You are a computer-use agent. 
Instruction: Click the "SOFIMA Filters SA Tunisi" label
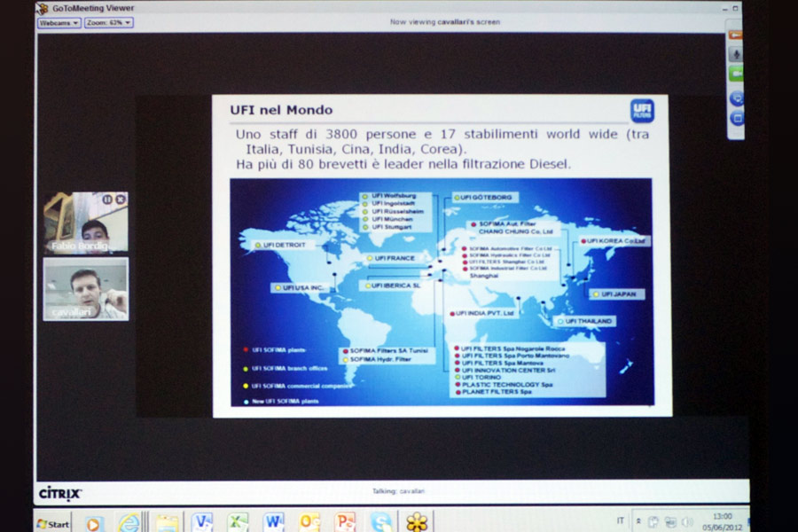[389, 351]
